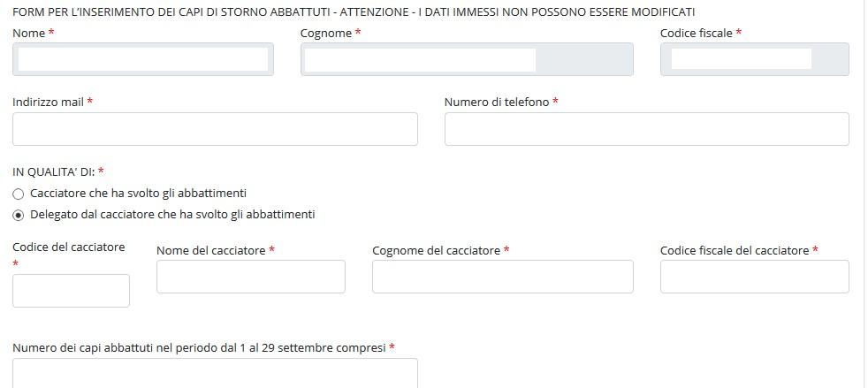Click the Cognome del cacciatore input box
This screenshot has width=868, height=388.
click(x=503, y=277)
